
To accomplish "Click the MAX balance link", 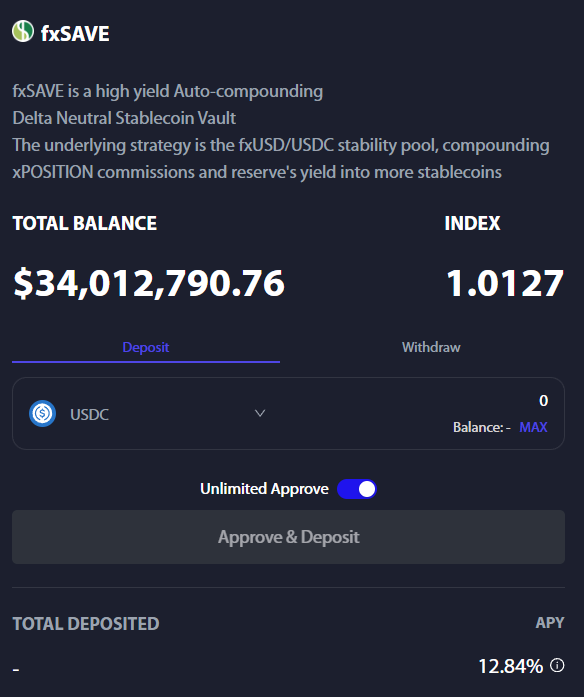I will (x=533, y=427).
